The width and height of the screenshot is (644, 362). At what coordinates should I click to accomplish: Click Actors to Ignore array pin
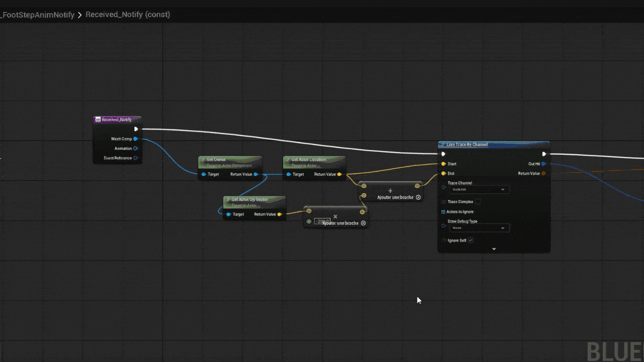[x=443, y=212]
